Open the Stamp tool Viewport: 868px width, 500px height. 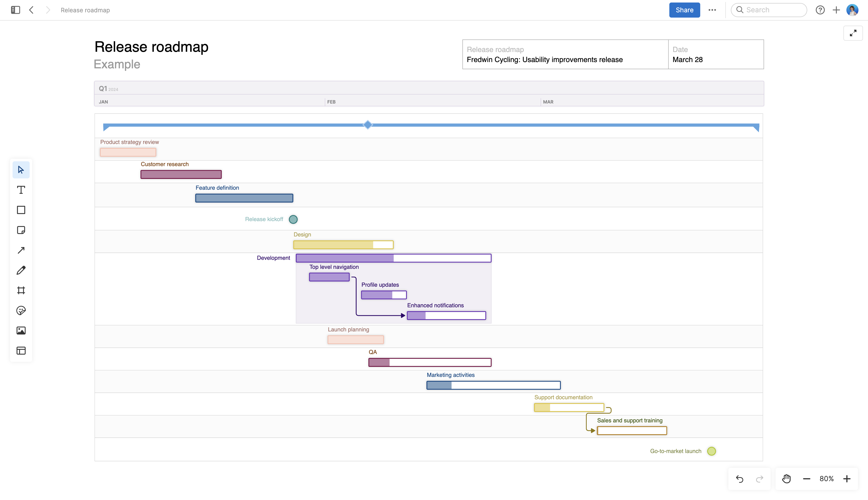point(21,311)
